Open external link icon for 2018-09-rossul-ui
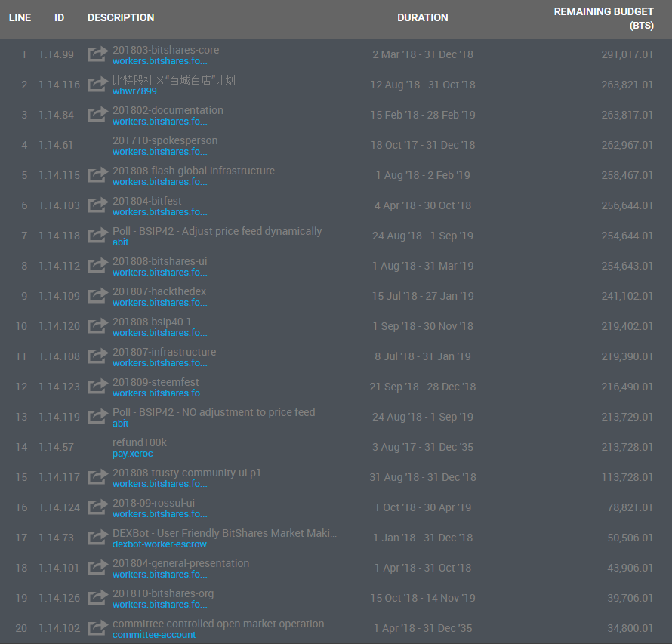 pyautogui.click(x=97, y=507)
